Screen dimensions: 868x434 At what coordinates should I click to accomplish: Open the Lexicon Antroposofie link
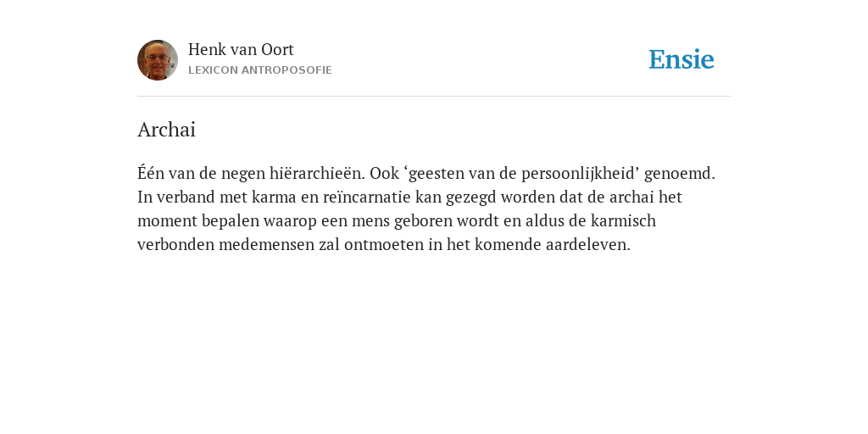(260, 70)
